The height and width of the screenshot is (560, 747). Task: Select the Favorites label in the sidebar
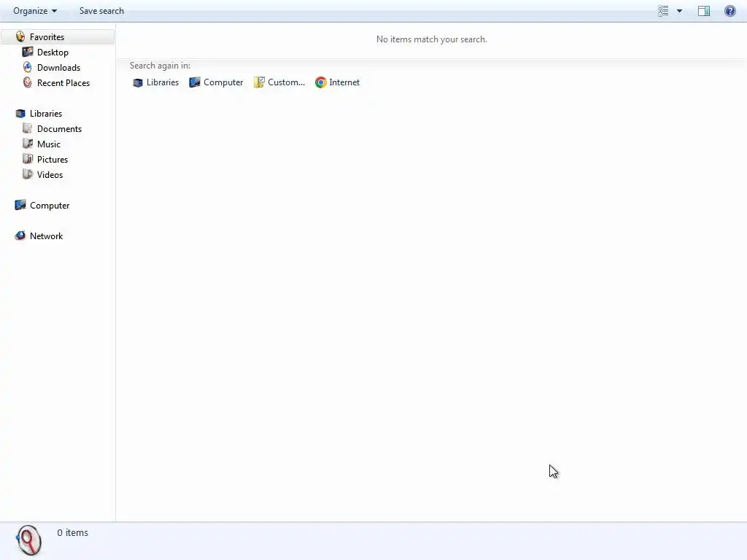pyautogui.click(x=47, y=36)
